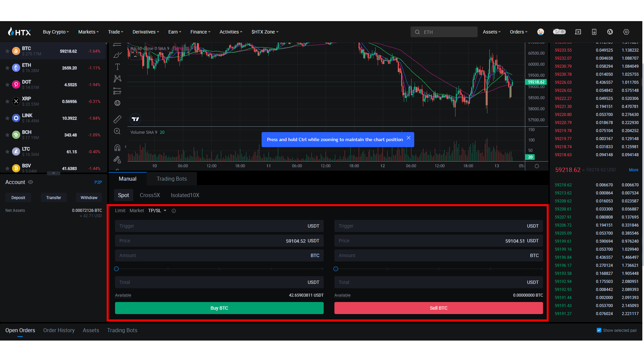Expand the Assets header dropdown
Screen dimensions: 644x362
click(x=492, y=32)
